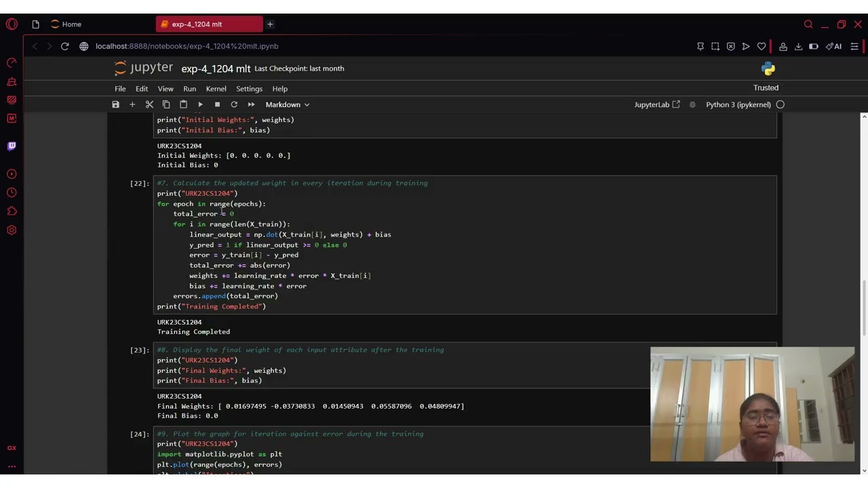Image resolution: width=868 pixels, height=488 pixels.
Task: Run the selected cell with the play icon
Action: (200, 104)
